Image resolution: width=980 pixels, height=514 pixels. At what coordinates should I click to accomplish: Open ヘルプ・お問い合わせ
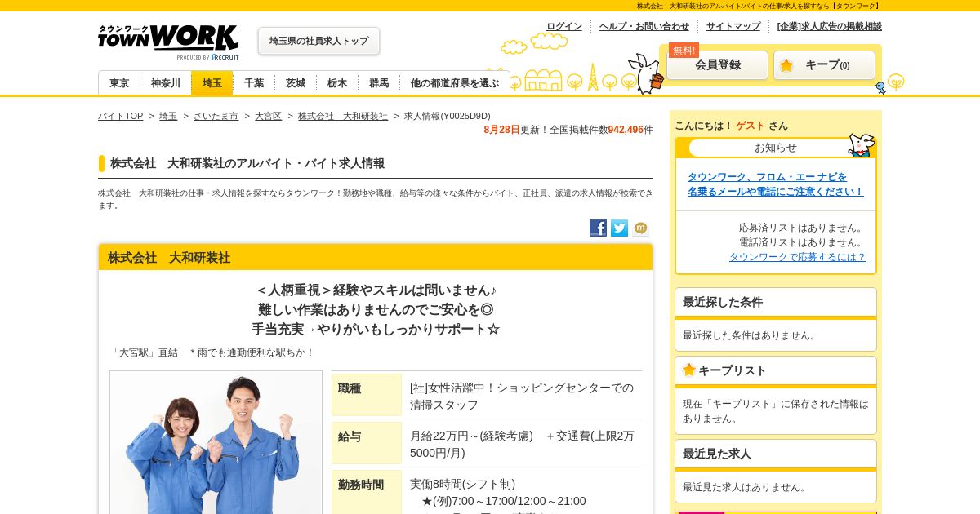[644, 26]
